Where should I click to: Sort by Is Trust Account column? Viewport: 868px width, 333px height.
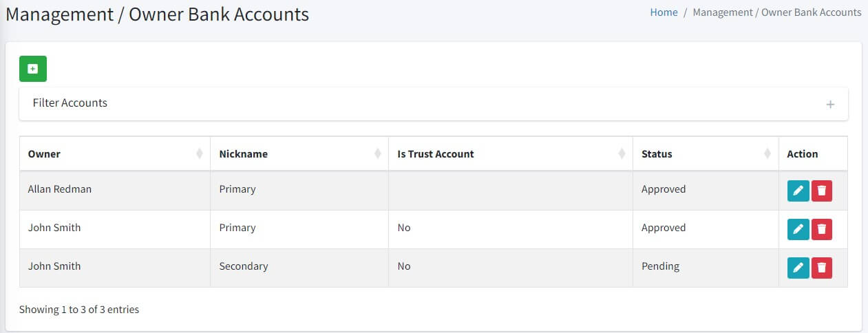click(x=511, y=154)
